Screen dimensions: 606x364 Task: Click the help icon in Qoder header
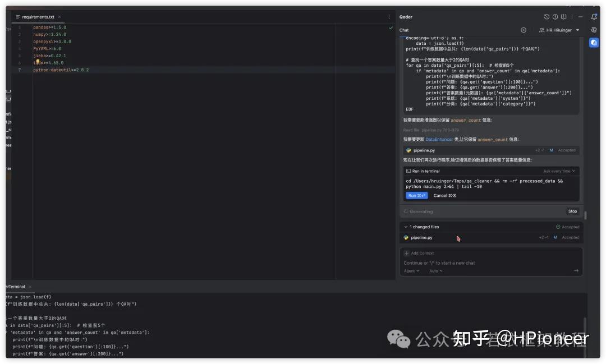(x=555, y=17)
